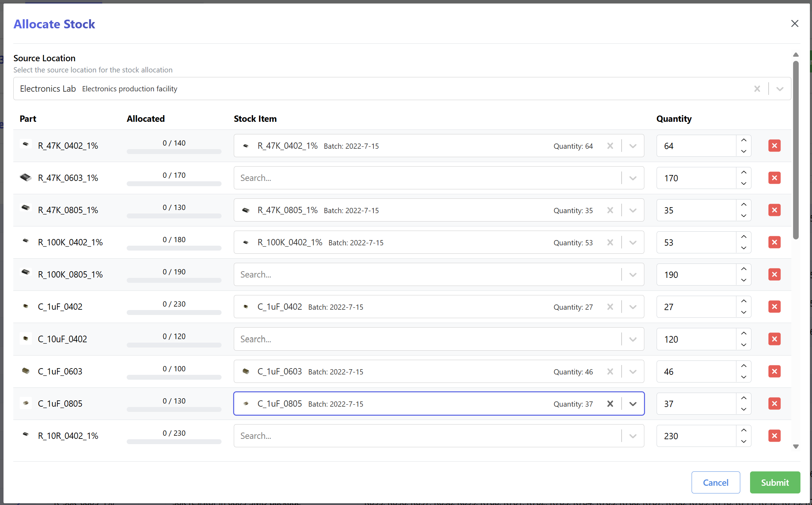Remove the R_47K_0402_1% row with red X
Viewport: 812px width, 505px height.
774,146
